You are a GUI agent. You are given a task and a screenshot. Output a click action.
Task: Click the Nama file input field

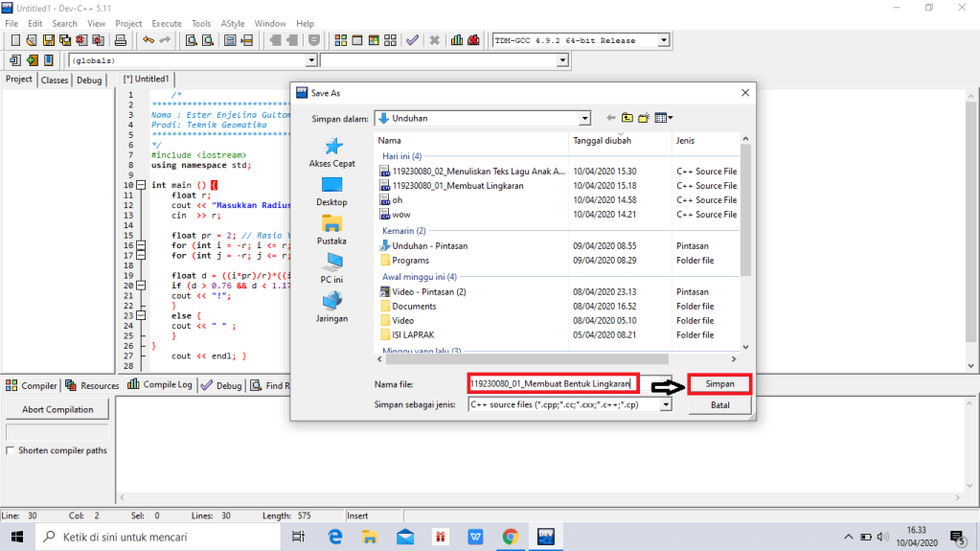(x=552, y=383)
